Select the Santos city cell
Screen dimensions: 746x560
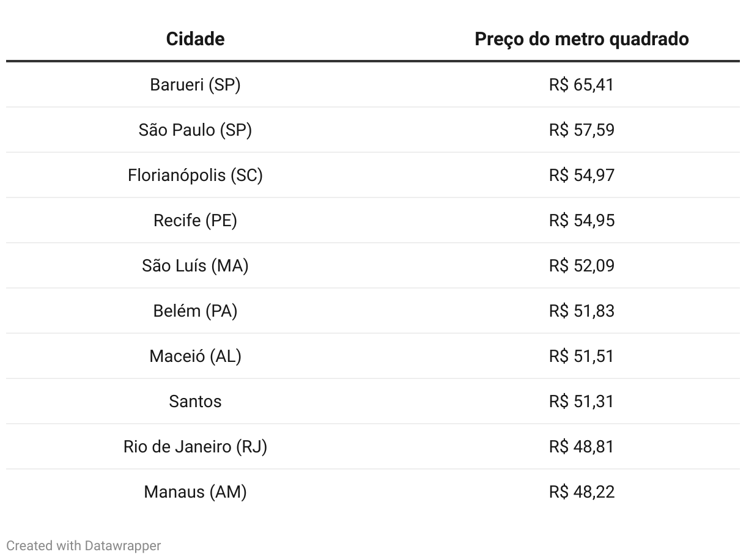click(195, 401)
